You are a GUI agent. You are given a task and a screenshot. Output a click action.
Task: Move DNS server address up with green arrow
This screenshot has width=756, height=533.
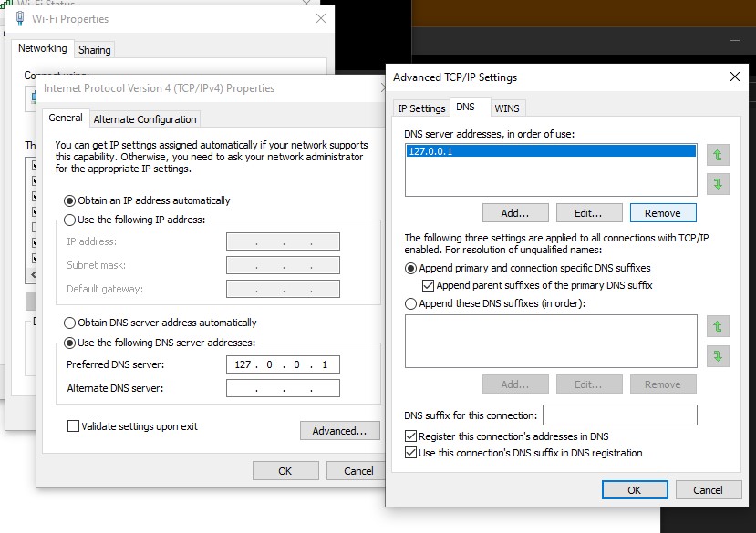pos(718,156)
